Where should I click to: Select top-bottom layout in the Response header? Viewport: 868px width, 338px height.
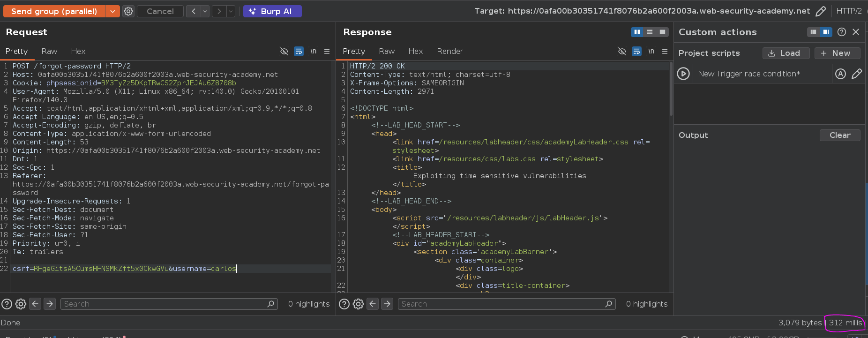(x=650, y=32)
